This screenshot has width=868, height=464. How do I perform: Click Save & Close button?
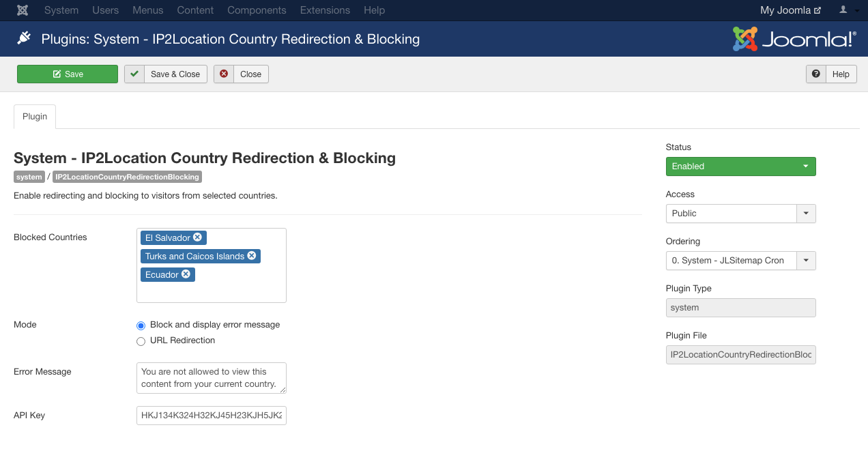point(166,74)
